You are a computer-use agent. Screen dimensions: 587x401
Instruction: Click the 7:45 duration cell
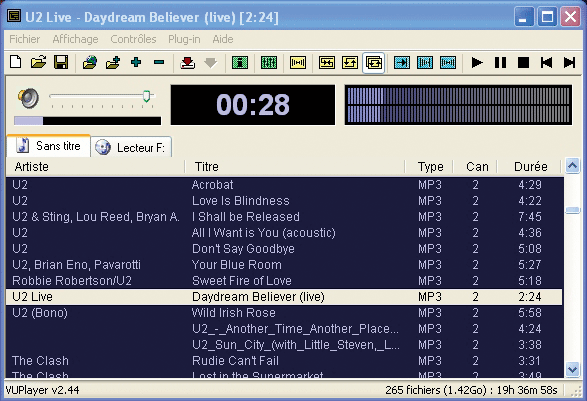pyautogui.click(x=530, y=217)
